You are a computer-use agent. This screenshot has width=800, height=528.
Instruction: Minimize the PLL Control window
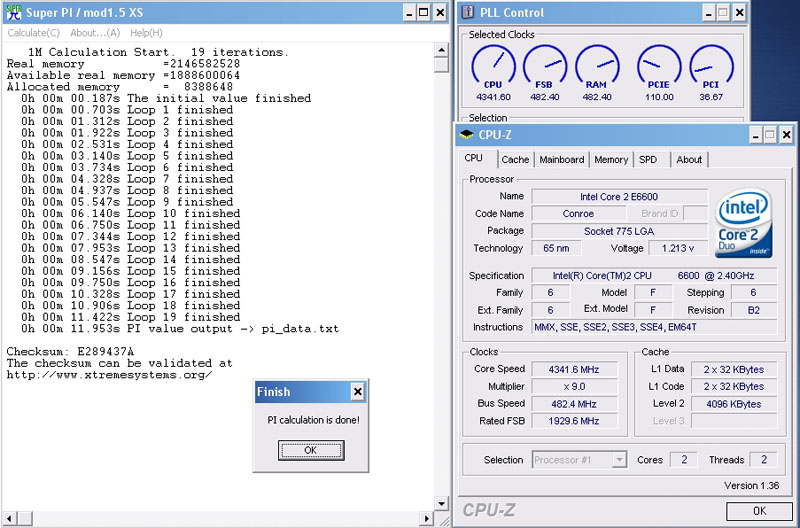pos(708,13)
